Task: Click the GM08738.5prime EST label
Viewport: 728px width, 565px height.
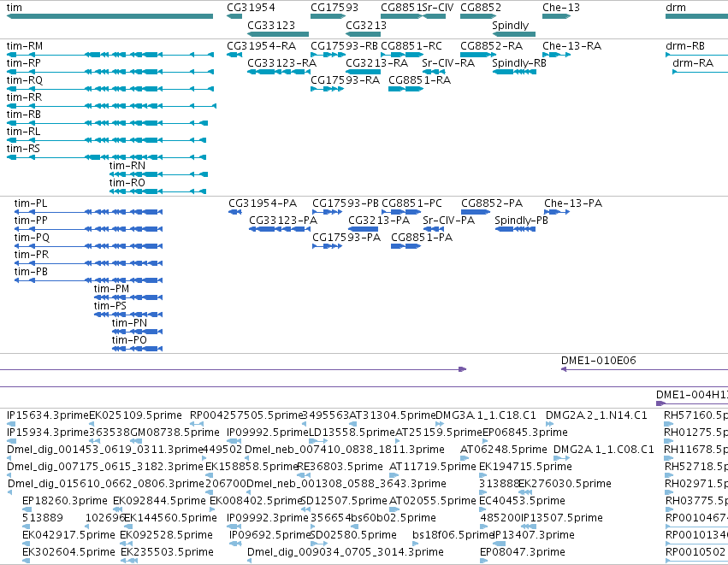Action: 175,433
